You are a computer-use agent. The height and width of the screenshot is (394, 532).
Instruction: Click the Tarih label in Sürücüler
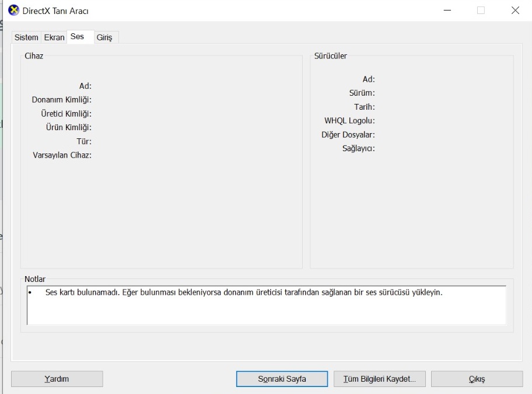(x=365, y=107)
